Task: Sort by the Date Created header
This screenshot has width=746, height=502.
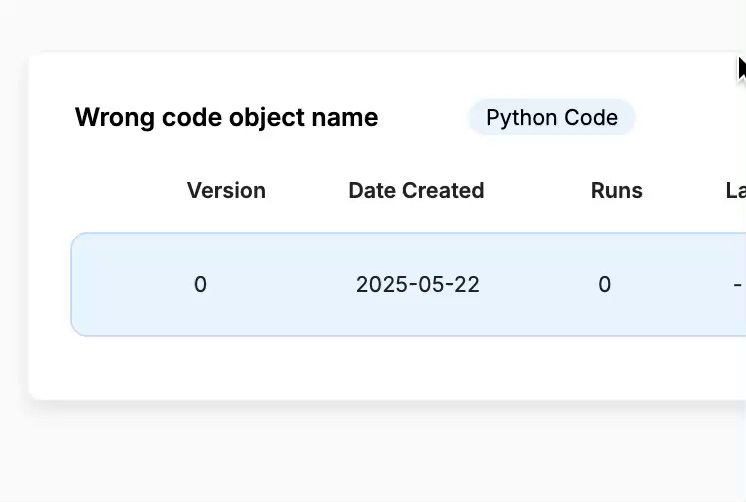Action: pyautogui.click(x=416, y=191)
